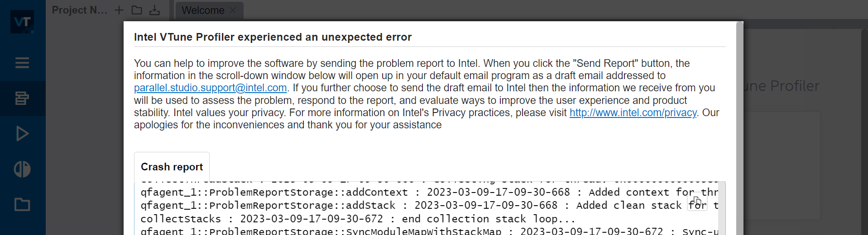
Task: Copy crash report using the copy icon
Action: (x=697, y=202)
